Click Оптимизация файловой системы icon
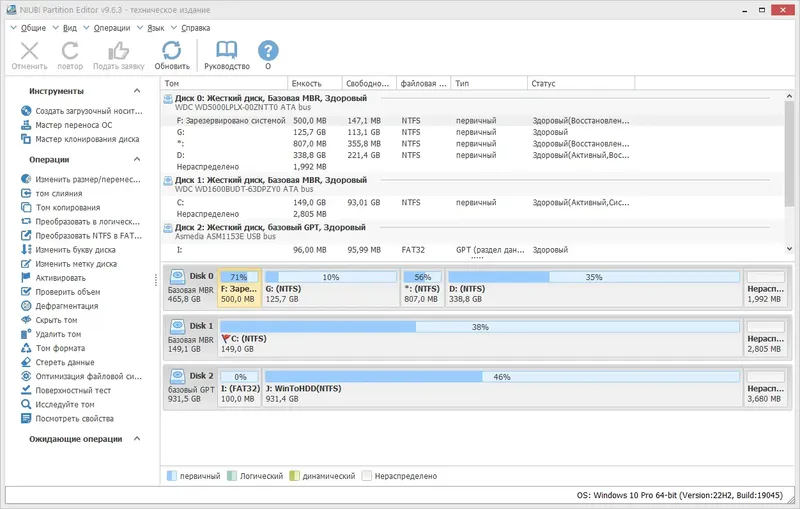This screenshot has height=509, width=800. 26,376
